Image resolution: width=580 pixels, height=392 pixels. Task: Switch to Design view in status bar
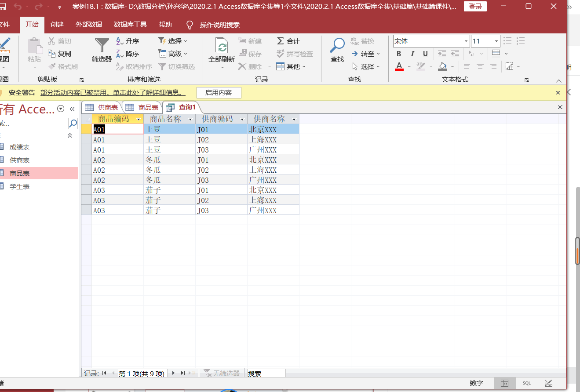pyautogui.click(x=548, y=383)
